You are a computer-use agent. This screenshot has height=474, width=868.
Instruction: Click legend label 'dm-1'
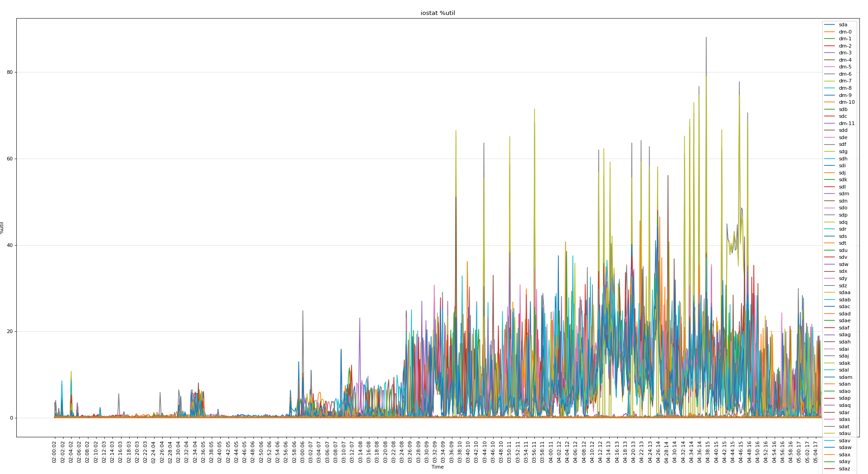(x=845, y=39)
